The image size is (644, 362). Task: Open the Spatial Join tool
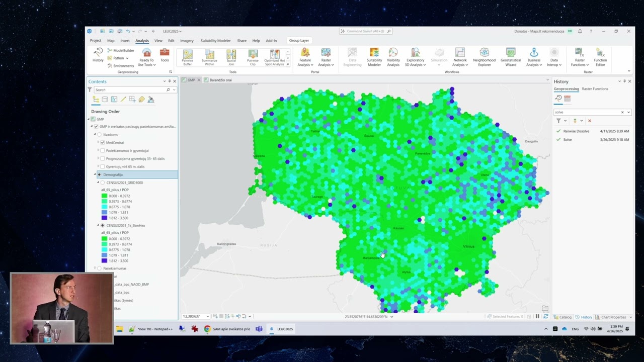231,57
